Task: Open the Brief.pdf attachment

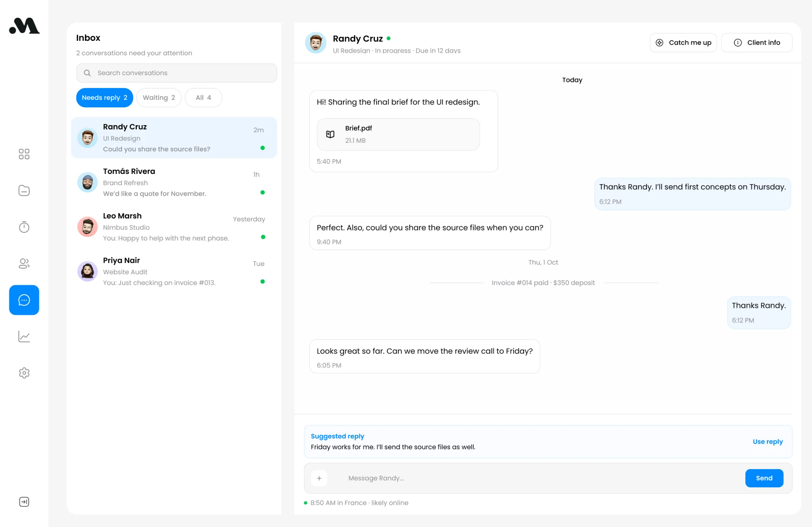Action: [398, 134]
